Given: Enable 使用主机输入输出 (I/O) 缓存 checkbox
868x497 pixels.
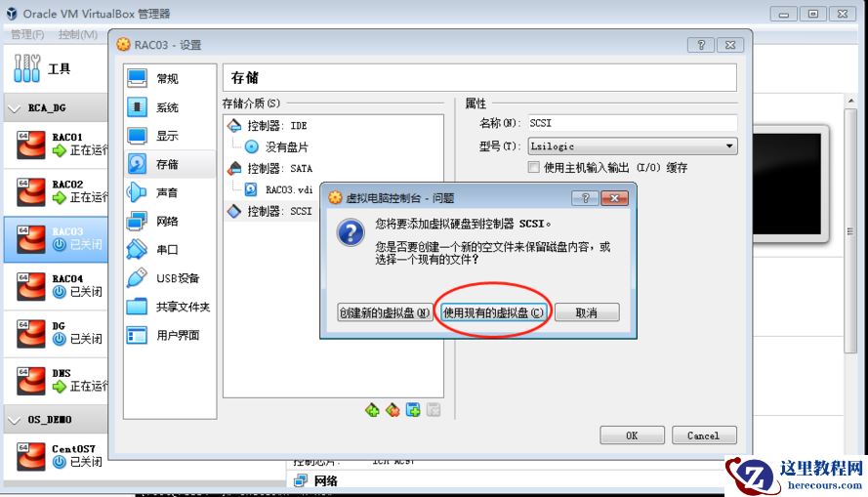Looking at the screenshot, I should pos(534,167).
